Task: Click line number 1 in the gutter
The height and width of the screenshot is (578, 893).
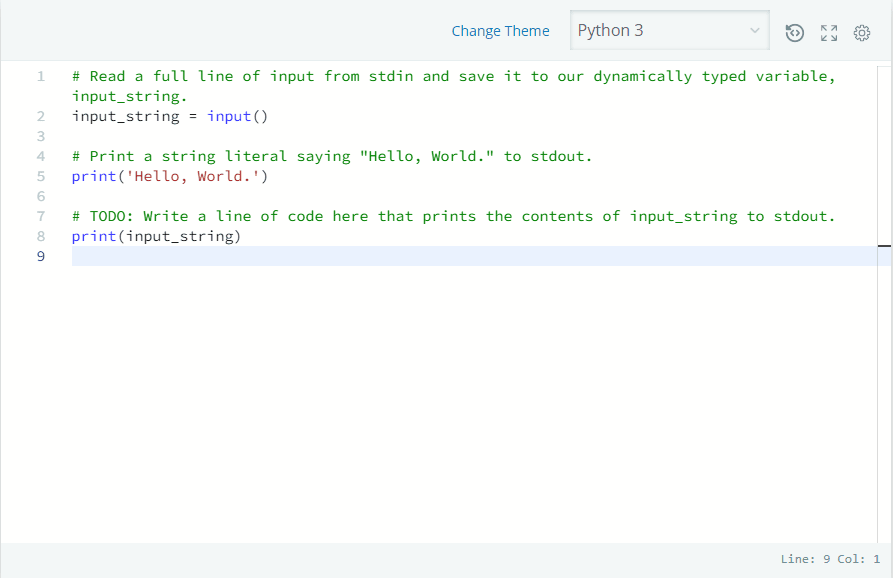Action: [x=40, y=76]
